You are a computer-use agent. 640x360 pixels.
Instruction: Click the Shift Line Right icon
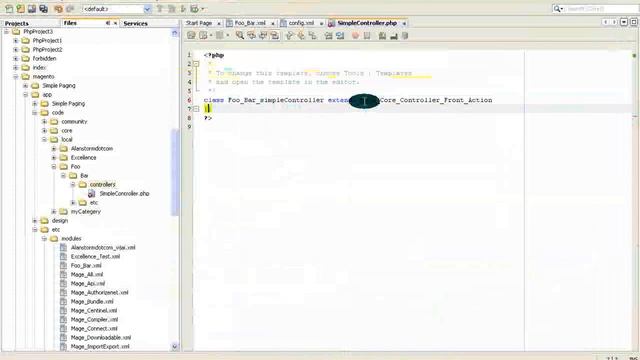pyautogui.click(x=340, y=36)
